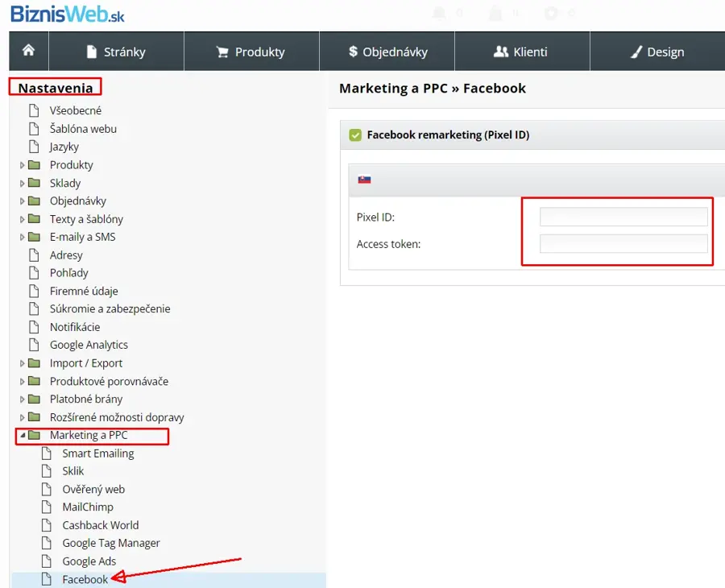This screenshot has height=588, width=725.
Task: Open Šablóna webu settings
Action: pyautogui.click(x=83, y=129)
